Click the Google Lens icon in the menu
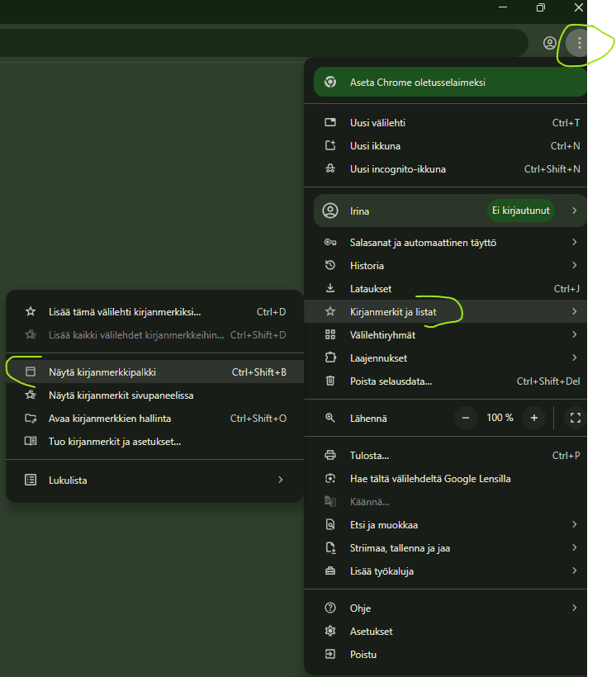Viewport: 616px width, 677px height. pos(330,478)
